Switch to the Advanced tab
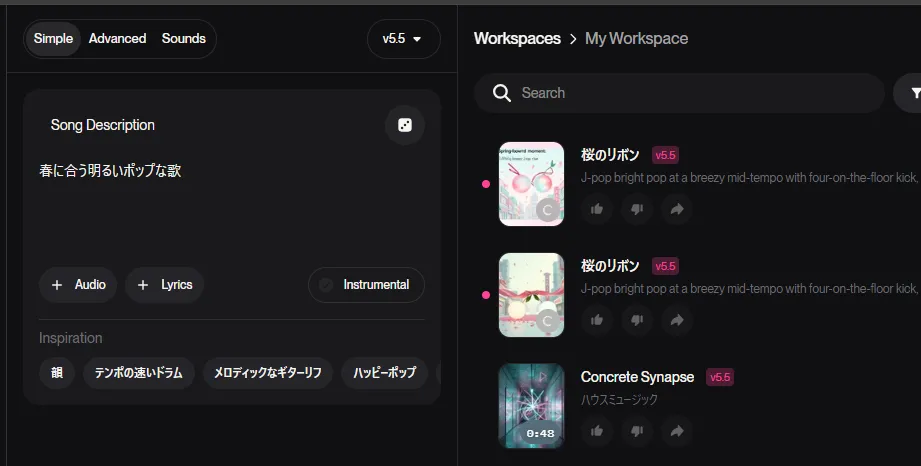The height and width of the screenshot is (466, 921). [x=117, y=39]
